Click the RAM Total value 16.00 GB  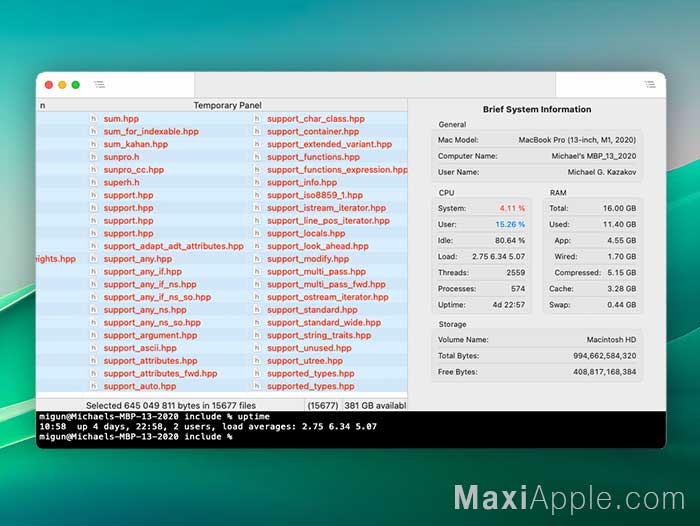(x=619, y=208)
